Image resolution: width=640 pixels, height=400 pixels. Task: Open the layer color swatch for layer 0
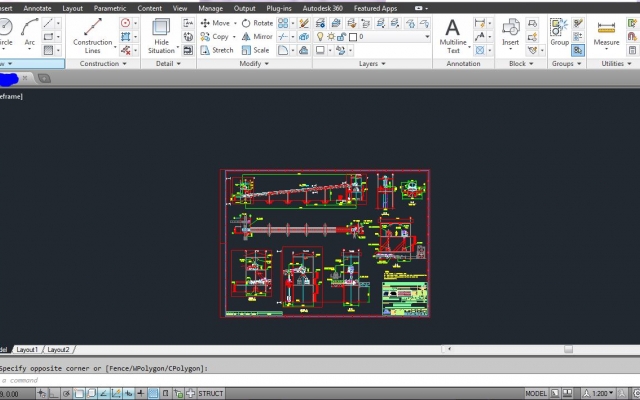[x=353, y=37]
